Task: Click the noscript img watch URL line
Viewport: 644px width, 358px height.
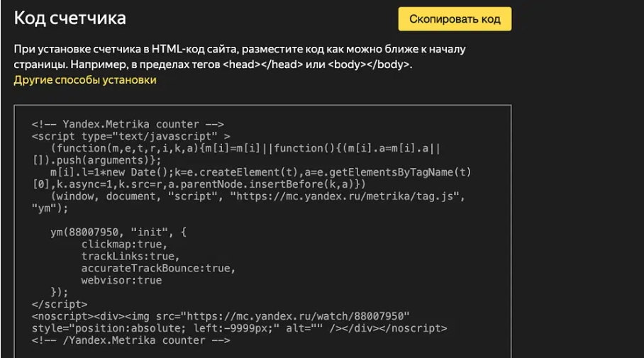Action: 221,316
